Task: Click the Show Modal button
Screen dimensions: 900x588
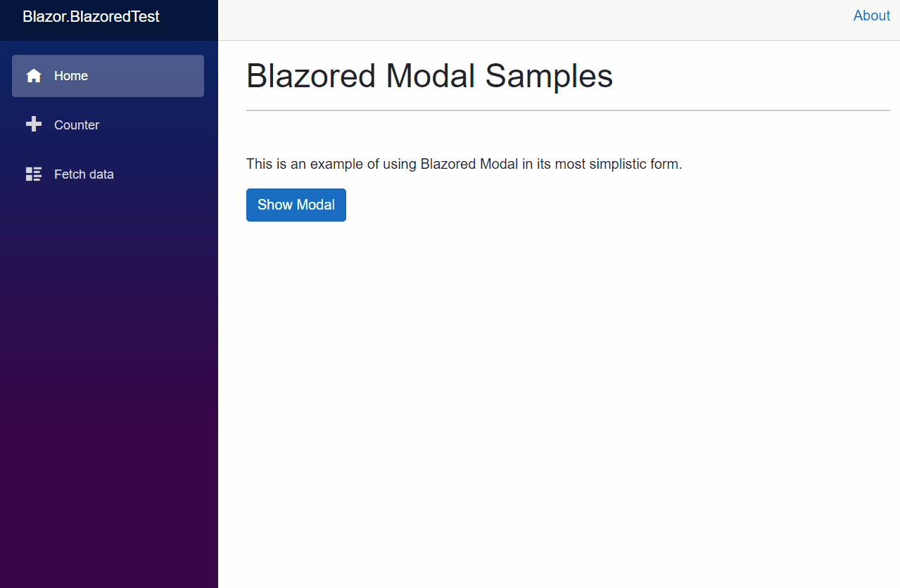Action: tap(296, 205)
